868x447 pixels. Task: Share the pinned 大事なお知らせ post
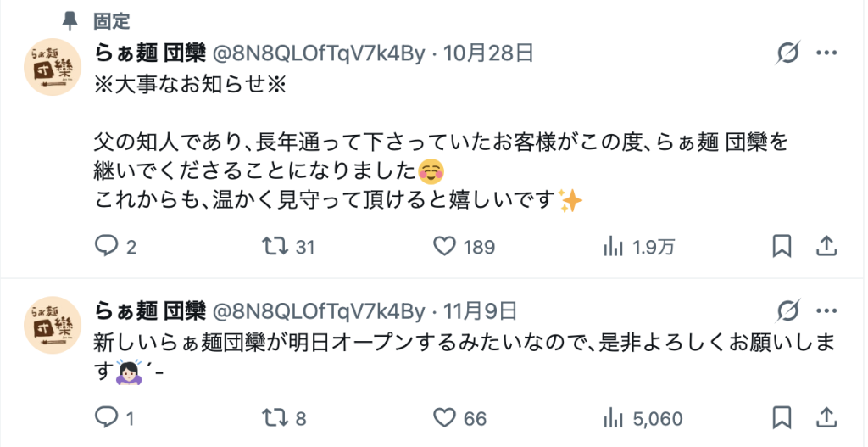(x=826, y=246)
